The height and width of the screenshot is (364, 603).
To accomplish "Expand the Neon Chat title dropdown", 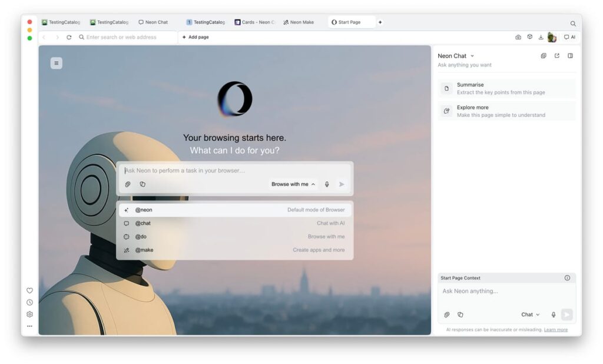I will pos(472,56).
